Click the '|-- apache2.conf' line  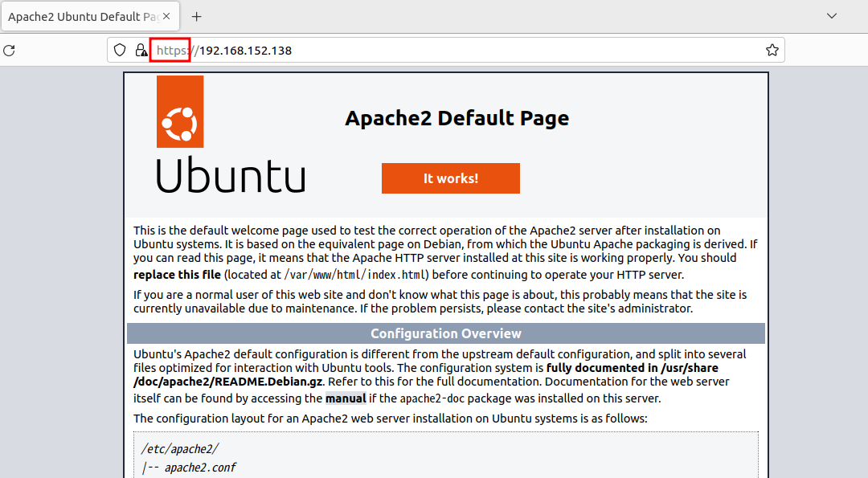189,468
